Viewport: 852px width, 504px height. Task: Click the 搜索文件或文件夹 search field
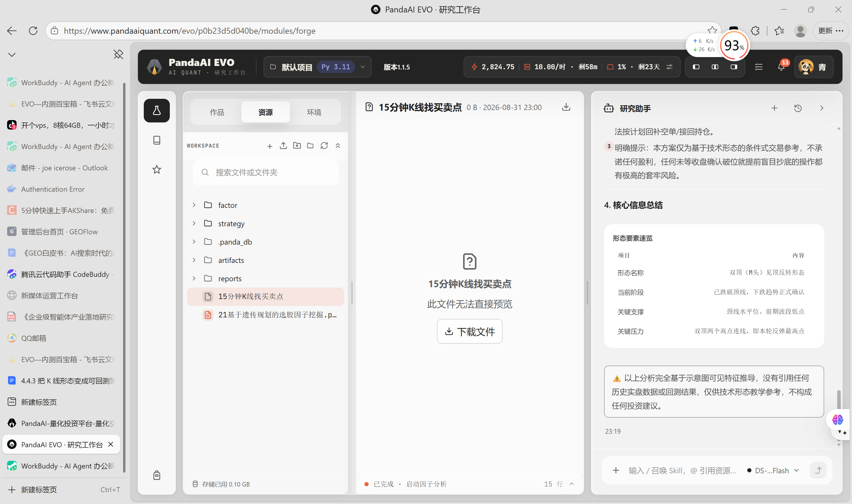click(265, 172)
